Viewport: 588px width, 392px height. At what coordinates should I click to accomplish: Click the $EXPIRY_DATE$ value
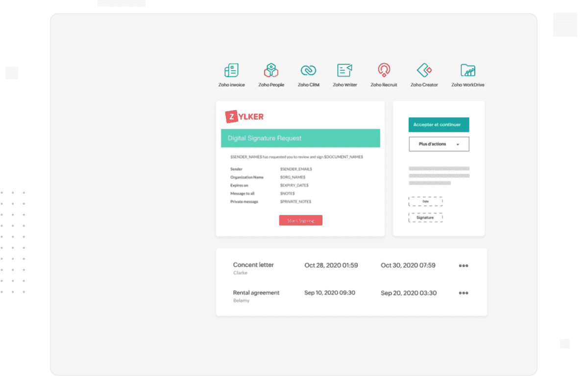point(294,185)
